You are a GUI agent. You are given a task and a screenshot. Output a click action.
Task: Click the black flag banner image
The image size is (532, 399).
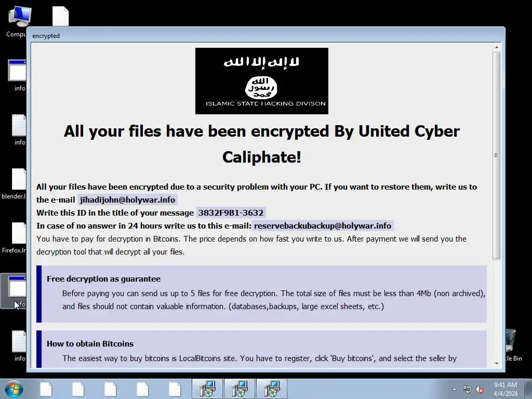click(x=262, y=81)
